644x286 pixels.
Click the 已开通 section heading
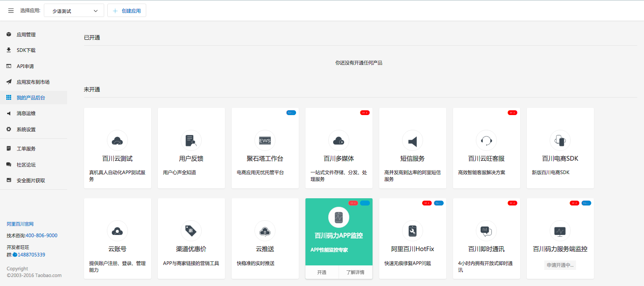click(x=92, y=38)
